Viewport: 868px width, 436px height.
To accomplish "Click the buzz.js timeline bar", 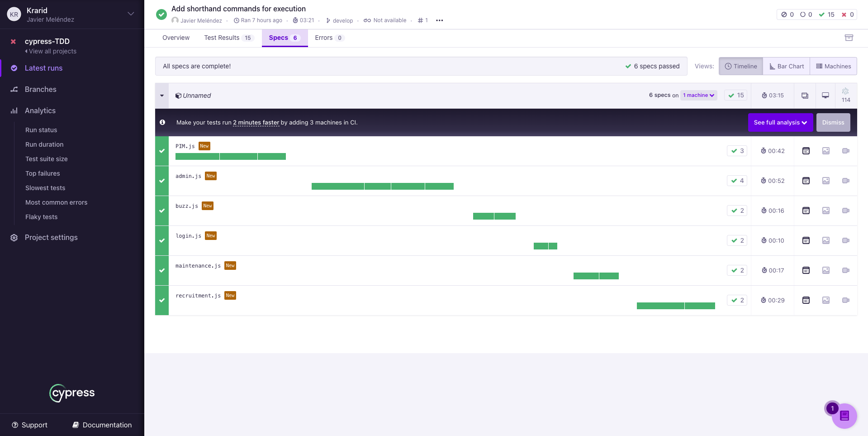I will click(494, 216).
